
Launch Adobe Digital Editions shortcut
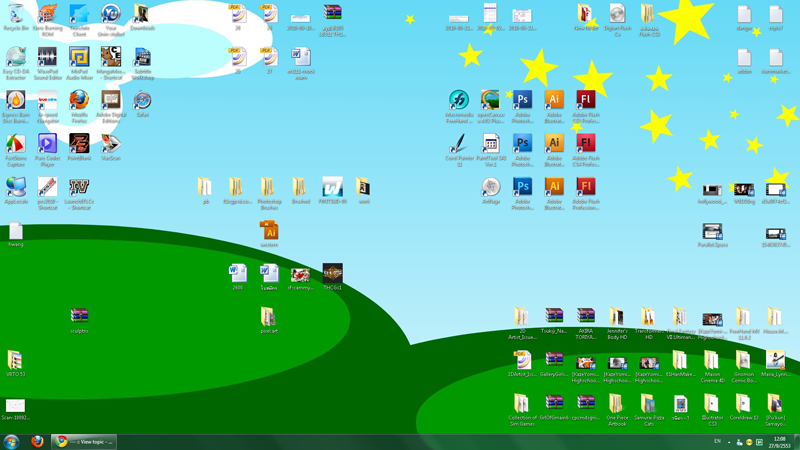tap(111, 107)
